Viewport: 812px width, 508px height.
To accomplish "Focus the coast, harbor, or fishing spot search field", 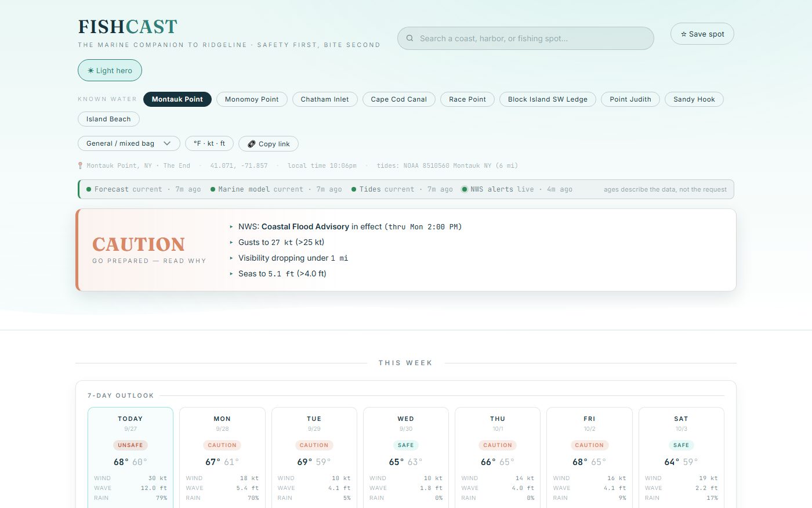I will tap(525, 38).
